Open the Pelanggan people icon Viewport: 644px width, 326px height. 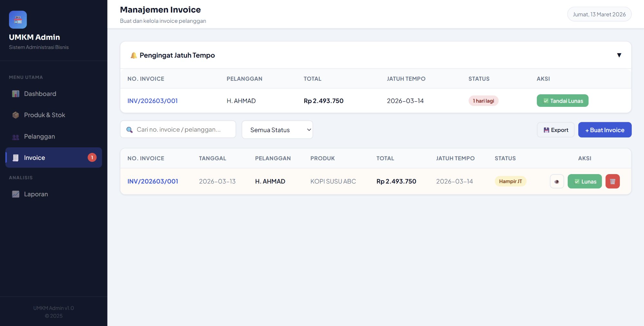(x=15, y=136)
